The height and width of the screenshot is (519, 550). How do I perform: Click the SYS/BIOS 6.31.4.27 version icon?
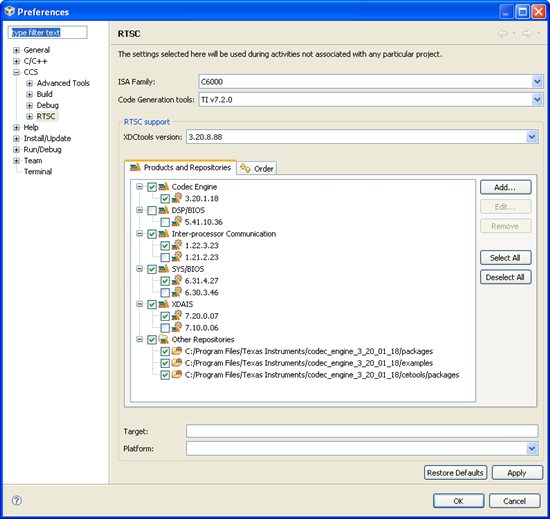pyautogui.click(x=177, y=280)
